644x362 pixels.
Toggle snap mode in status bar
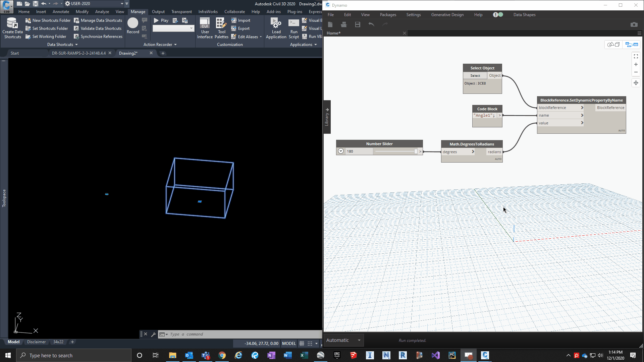[310, 343]
